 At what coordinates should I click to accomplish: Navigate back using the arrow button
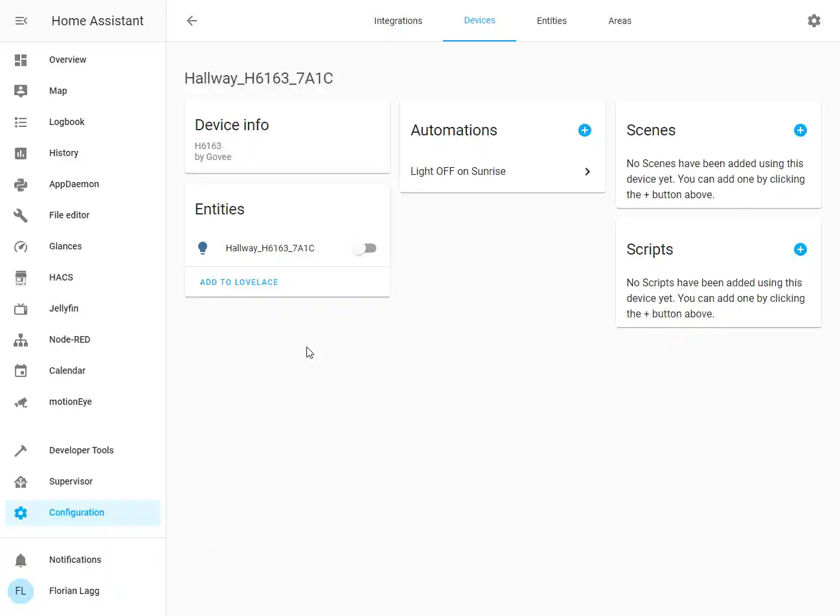pos(191,21)
